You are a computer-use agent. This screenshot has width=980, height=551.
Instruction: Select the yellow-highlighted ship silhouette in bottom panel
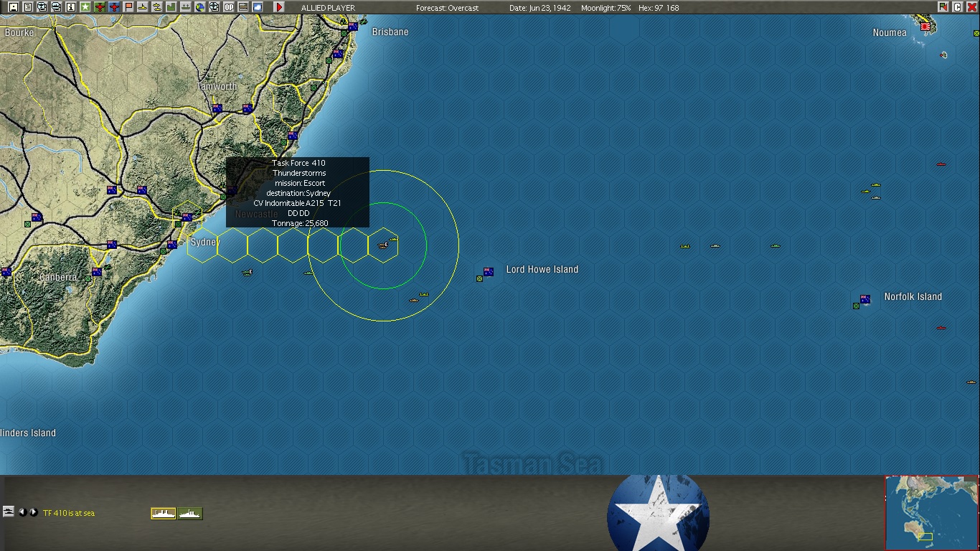164,513
